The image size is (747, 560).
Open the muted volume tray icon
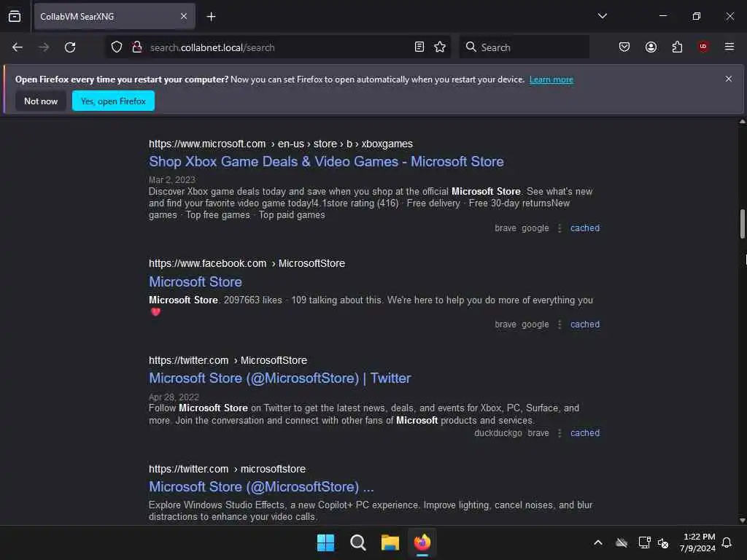pos(663,542)
